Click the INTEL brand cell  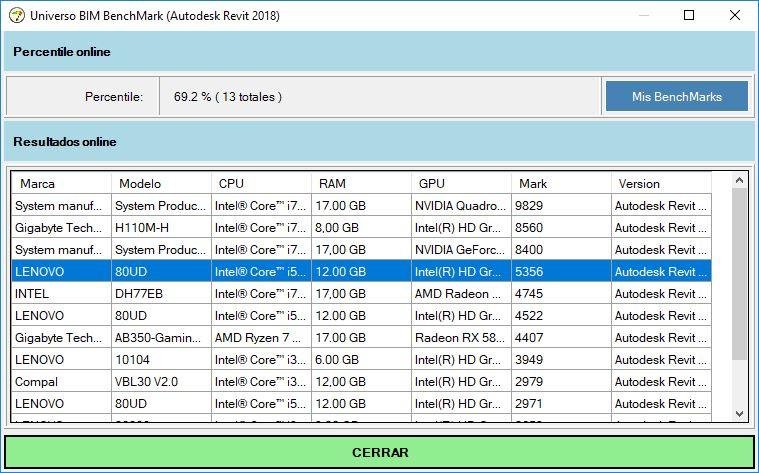61,293
